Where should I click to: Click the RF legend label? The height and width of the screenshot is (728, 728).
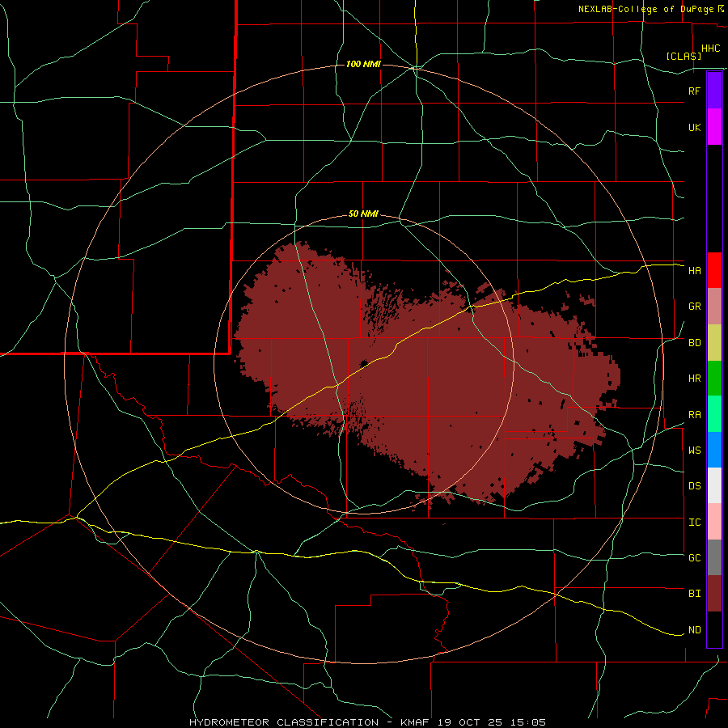694,91
